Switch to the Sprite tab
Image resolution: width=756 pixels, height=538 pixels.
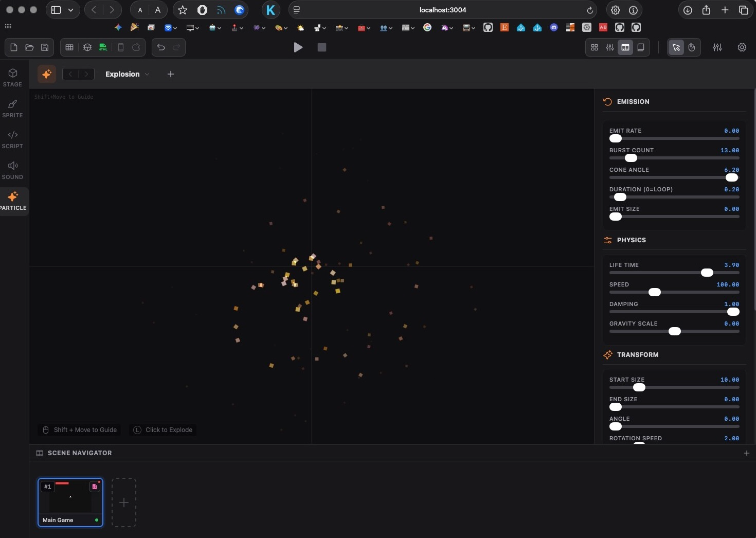tap(13, 109)
